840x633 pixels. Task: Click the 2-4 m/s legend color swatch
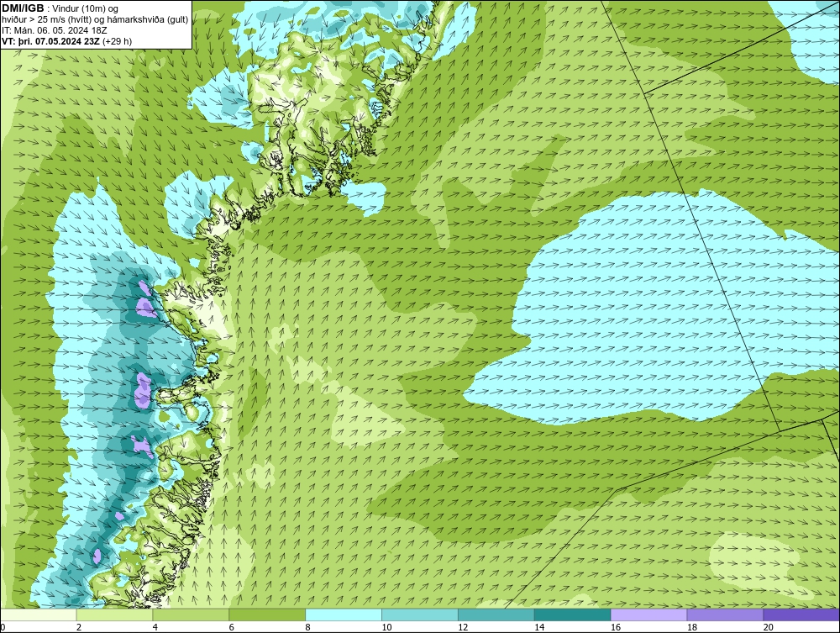(x=114, y=615)
